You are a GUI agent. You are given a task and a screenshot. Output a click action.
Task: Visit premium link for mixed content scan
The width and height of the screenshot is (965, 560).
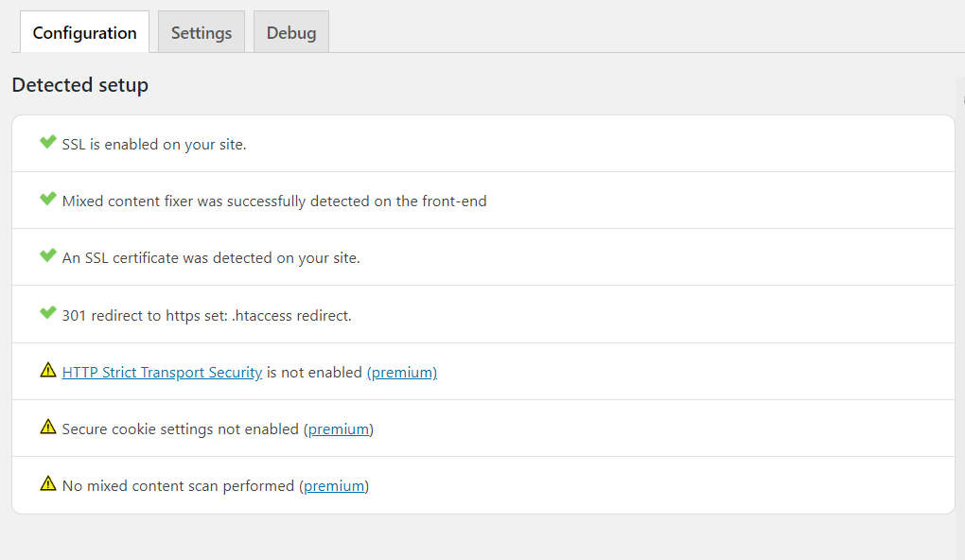(334, 486)
